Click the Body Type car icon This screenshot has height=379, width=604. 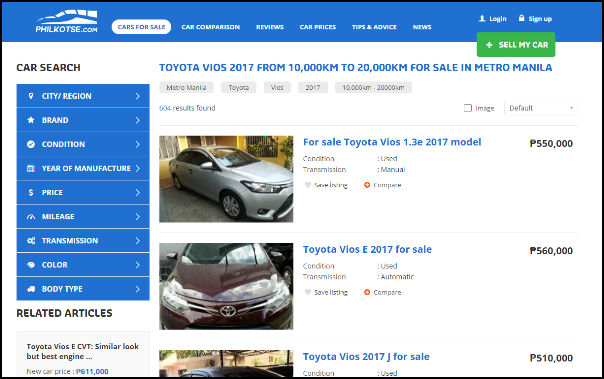[x=31, y=289]
